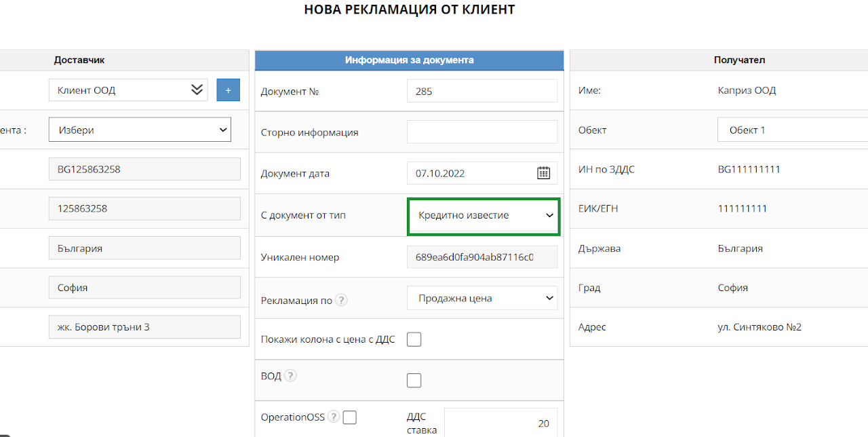The height and width of the screenshot is (437, 868).
Task: Add new supplier with plus button
Action: (x=228, y=90)
